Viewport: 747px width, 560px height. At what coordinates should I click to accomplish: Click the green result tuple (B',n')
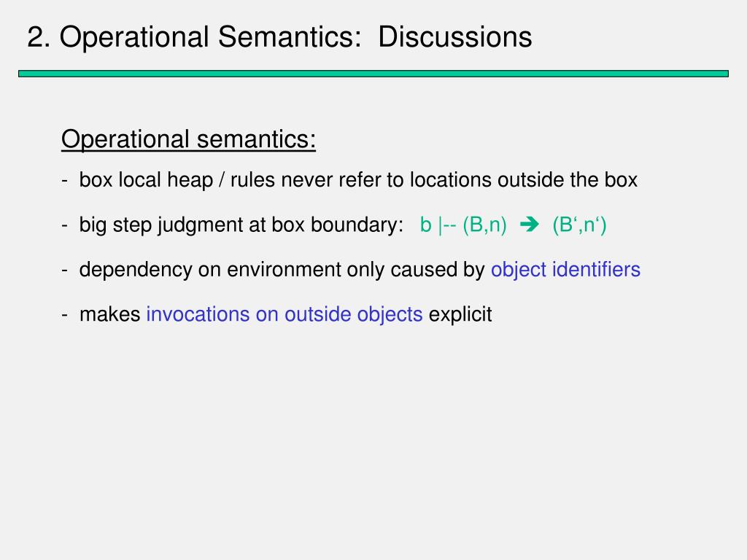(579, 225)
